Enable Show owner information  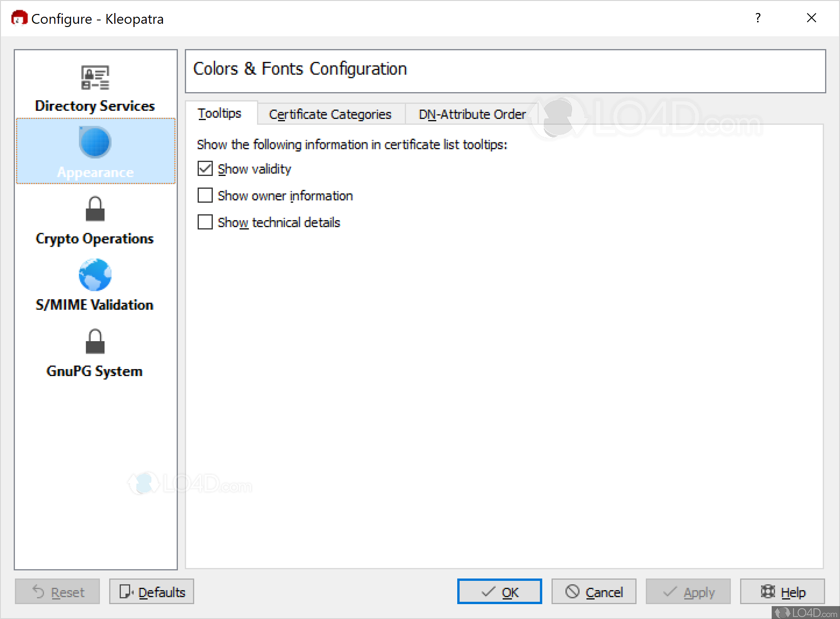(x=204, y=195)
